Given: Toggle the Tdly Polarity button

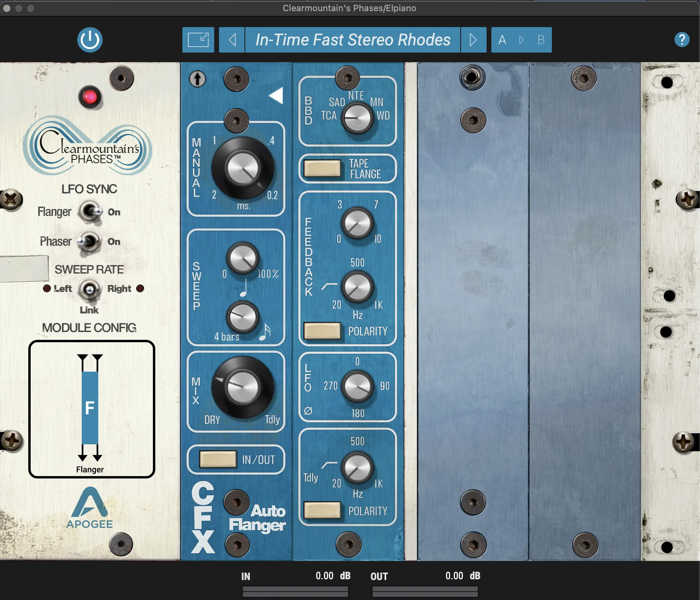Looking at the screenshot, I should coord(322,510).
